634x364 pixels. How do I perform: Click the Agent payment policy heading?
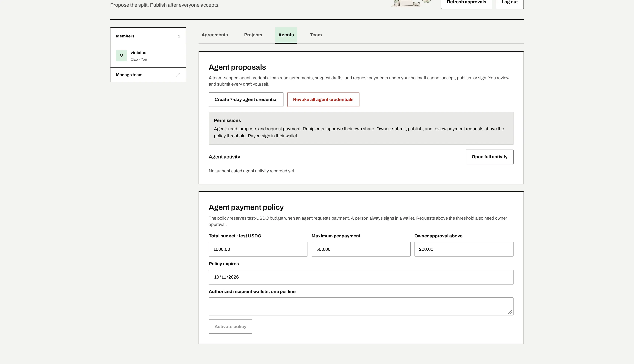coord(246,207)
